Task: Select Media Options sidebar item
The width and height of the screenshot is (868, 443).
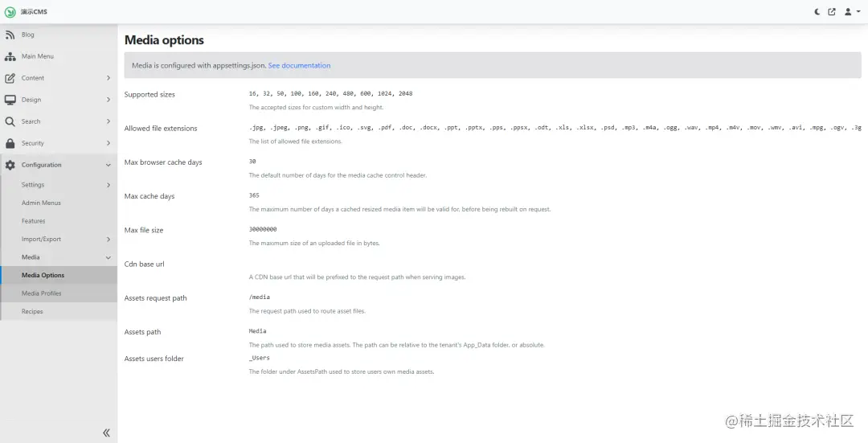Action: tap(59, 275)
